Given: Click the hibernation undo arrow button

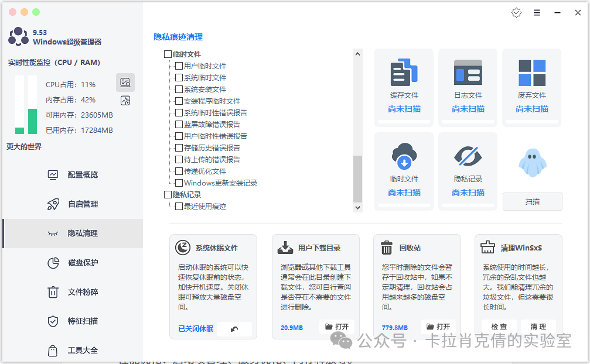Looking at the screenshot, I should (234, 329).
